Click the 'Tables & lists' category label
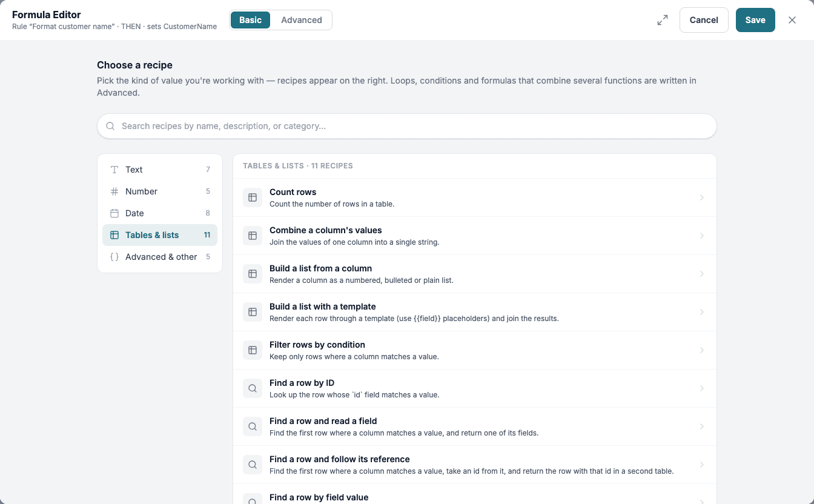This screenshot has height=504, width=814. [152, 235]
